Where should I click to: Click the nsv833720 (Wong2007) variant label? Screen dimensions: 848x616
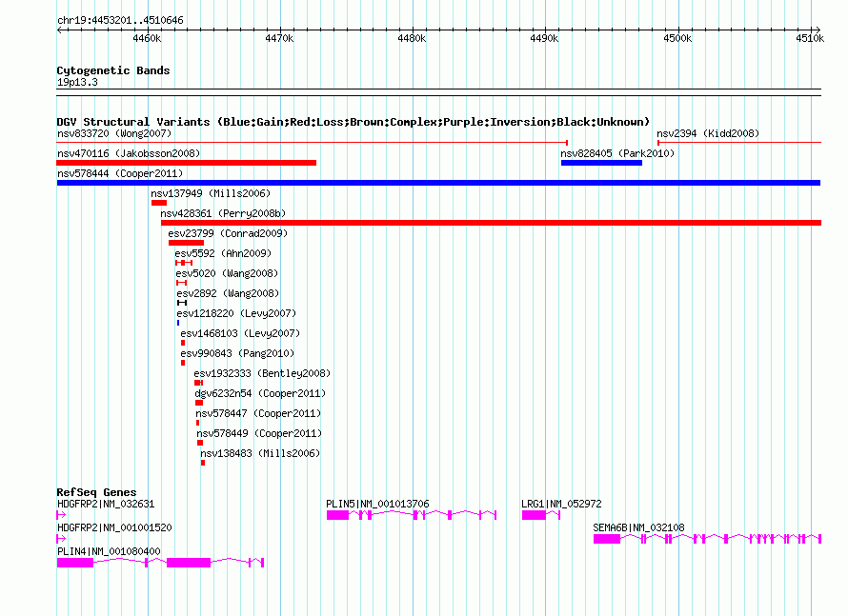pos(114,133)
